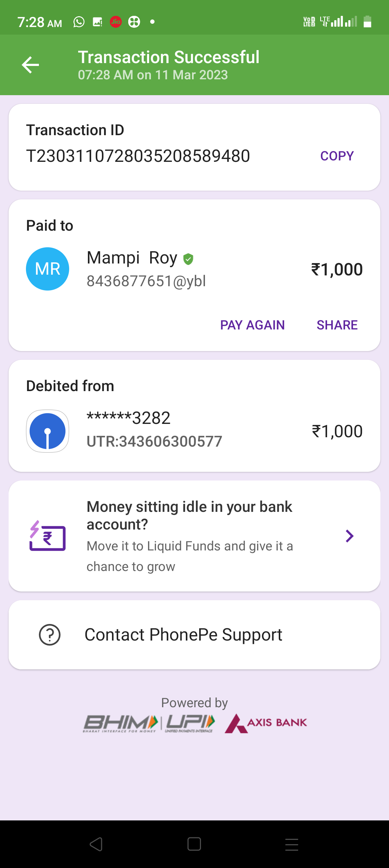Copy the Transaction ID
The height and width of the screenshot is (868, 389).
[x=337, y=156]
